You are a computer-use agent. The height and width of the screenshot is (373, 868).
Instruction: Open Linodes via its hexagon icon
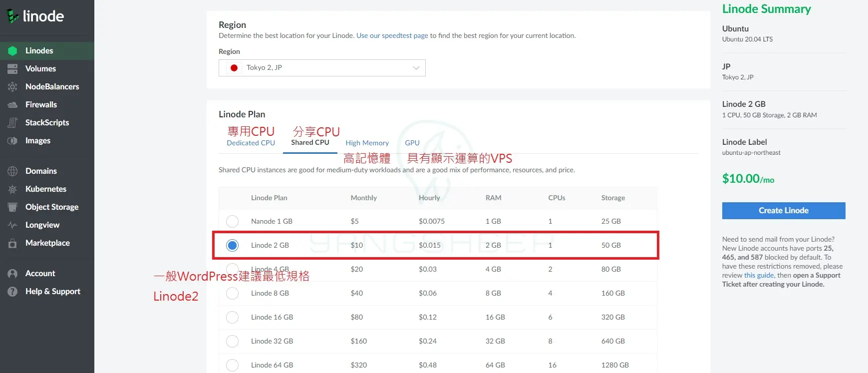(x=12, y=51)
